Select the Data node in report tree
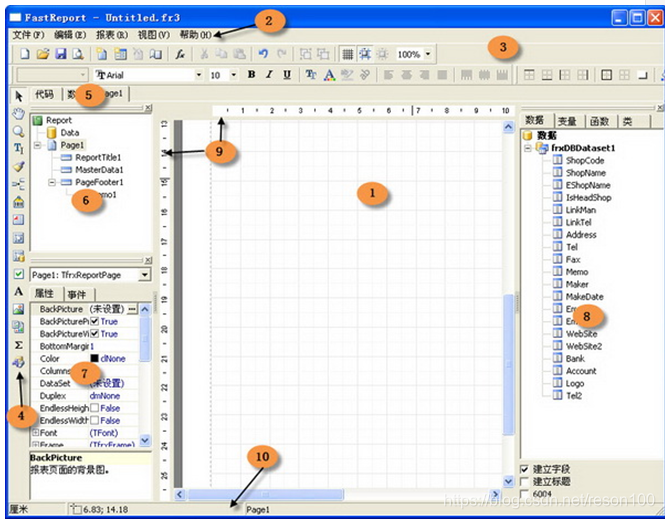 pyautogui.click(x=70, y=133)
